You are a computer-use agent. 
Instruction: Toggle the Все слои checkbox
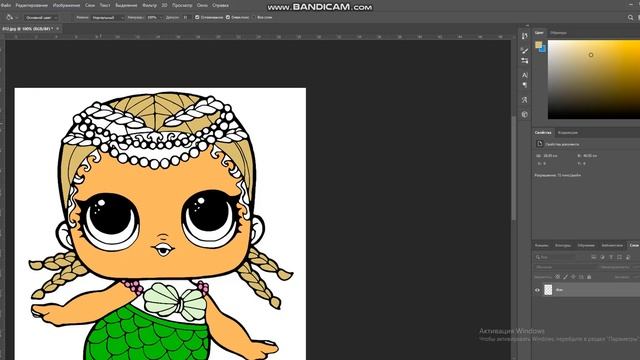point(254,17)
